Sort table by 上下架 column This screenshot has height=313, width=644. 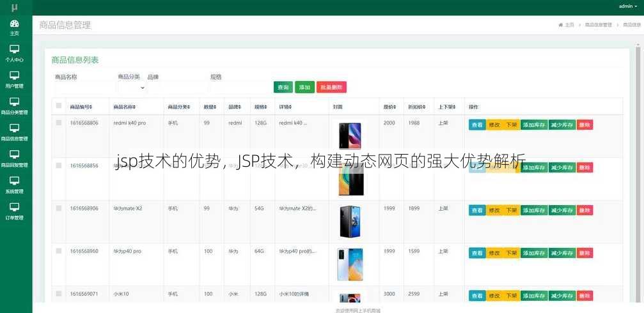pyautogui.click(x=447, y=107)
